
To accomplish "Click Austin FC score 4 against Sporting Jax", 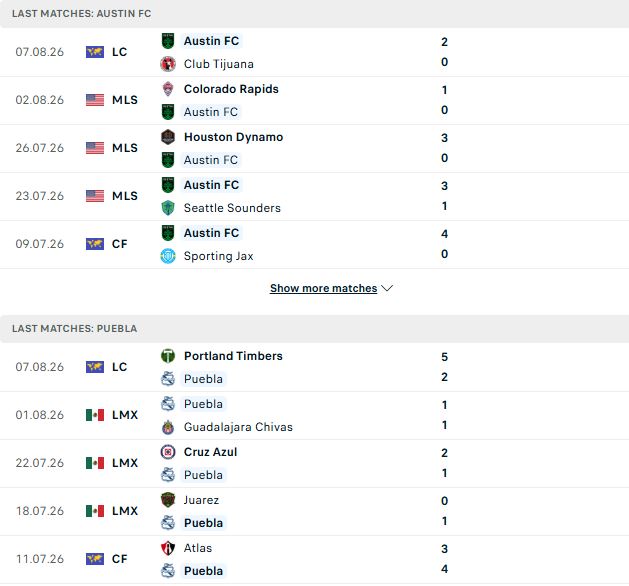I will pos(444,234).
